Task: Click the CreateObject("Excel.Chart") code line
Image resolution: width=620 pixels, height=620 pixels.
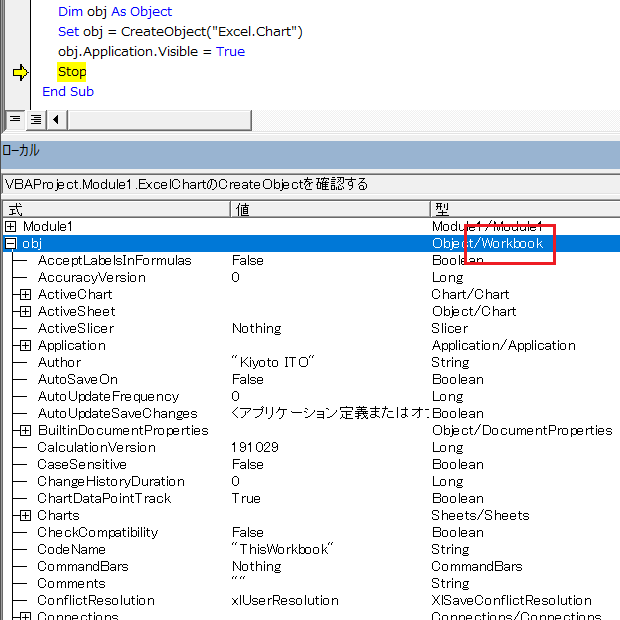Action: [x=180, y=32]
